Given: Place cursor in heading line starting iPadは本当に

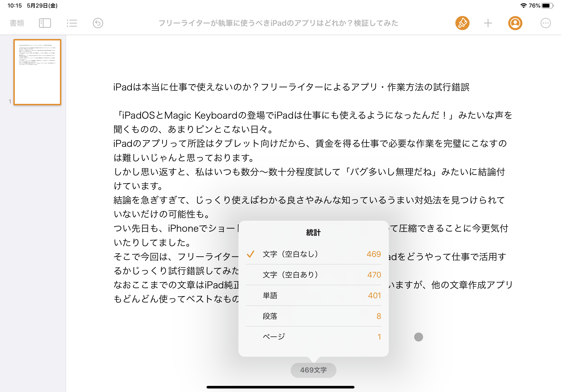Looking at the screenshot, I should pos(291,87).
